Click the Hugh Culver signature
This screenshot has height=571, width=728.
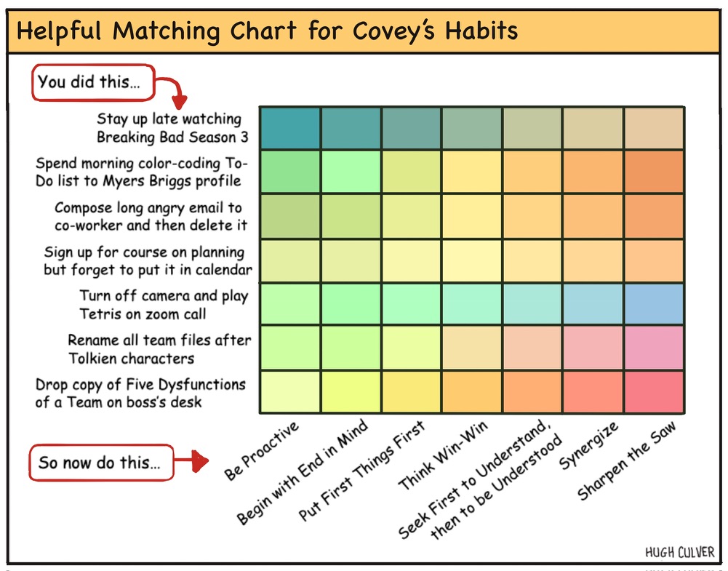[x=680, y=552]
